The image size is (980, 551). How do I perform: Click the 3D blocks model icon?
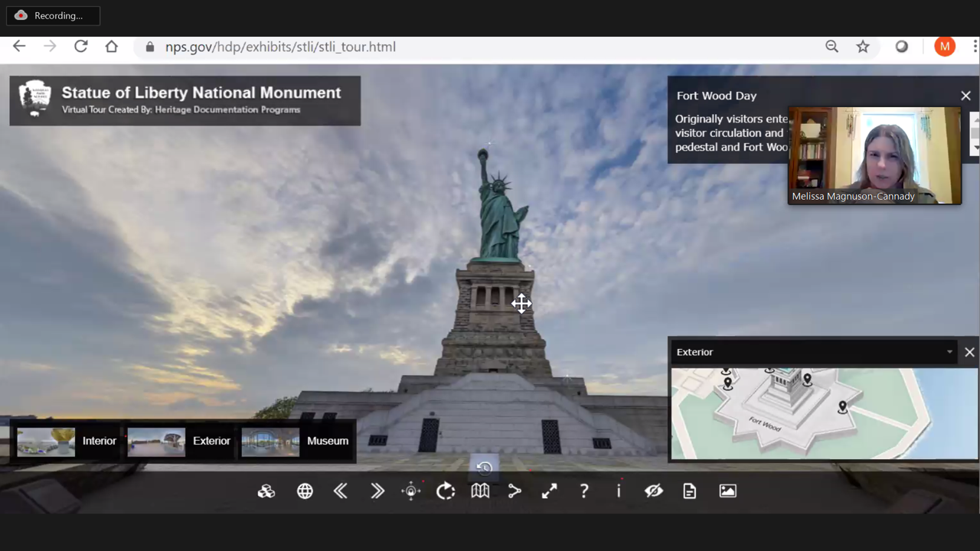[x=266, y=491]
